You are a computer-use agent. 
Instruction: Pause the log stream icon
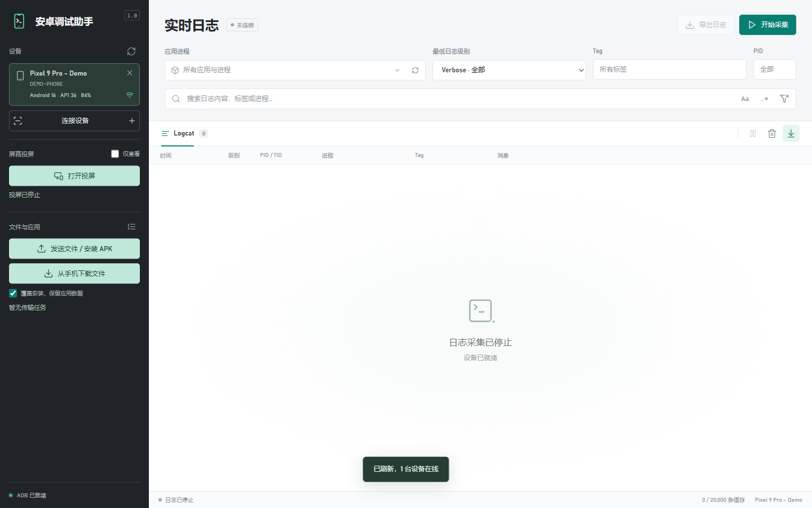pos(753,134)
